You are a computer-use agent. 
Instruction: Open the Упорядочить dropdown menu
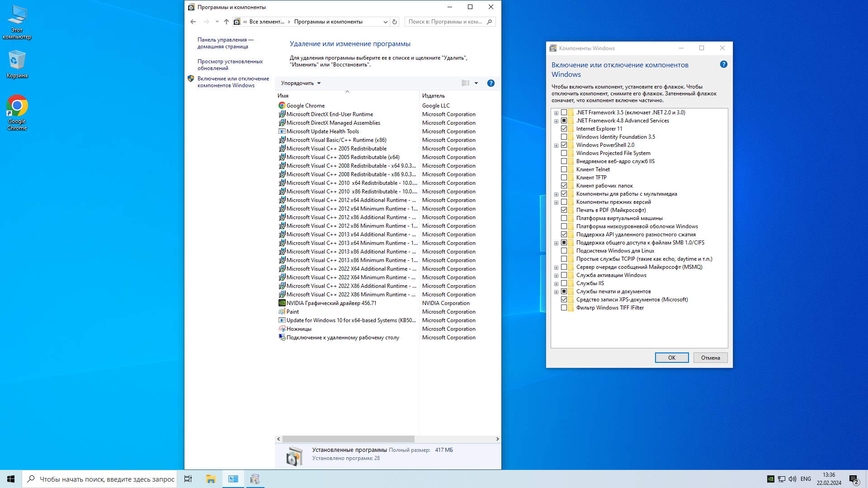point(301,83)
